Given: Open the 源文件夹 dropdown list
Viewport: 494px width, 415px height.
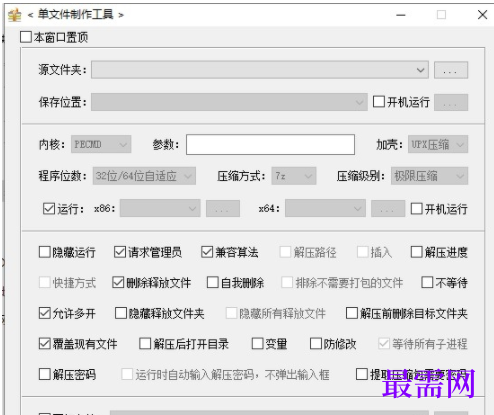Looking at the screenshot, I should click(x=260, y=70).
